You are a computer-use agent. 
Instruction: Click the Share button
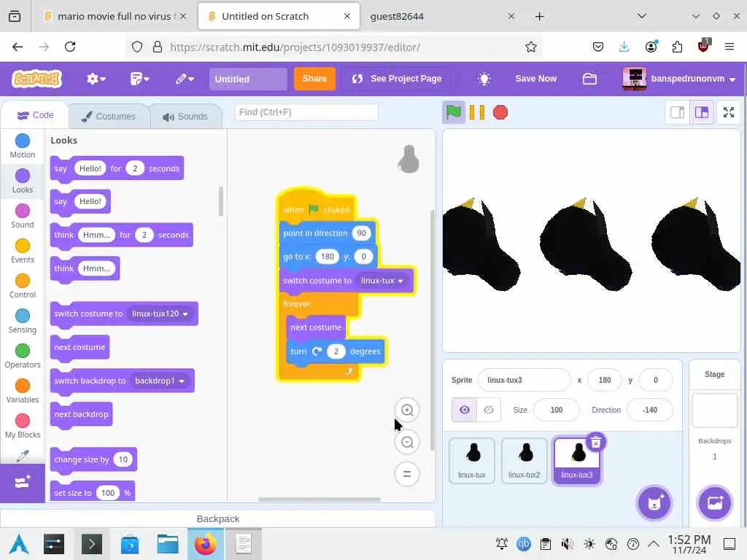314,79
